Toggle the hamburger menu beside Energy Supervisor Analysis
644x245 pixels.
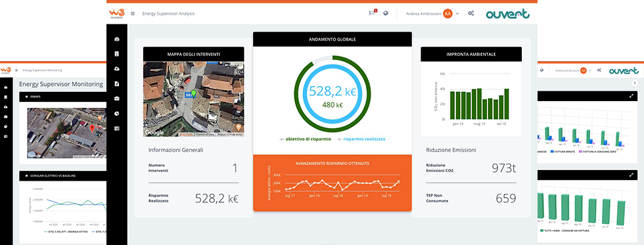[x=133, y=14]
